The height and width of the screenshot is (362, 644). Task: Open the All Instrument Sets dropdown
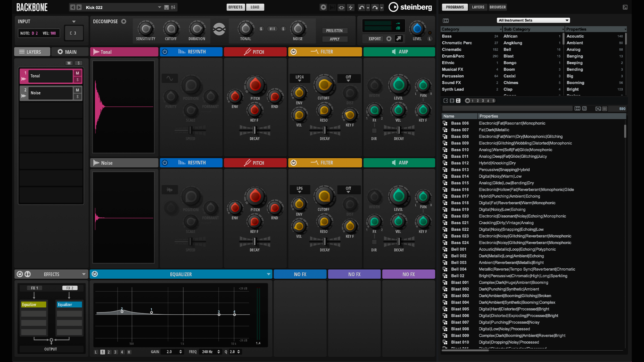coord(533,20)
